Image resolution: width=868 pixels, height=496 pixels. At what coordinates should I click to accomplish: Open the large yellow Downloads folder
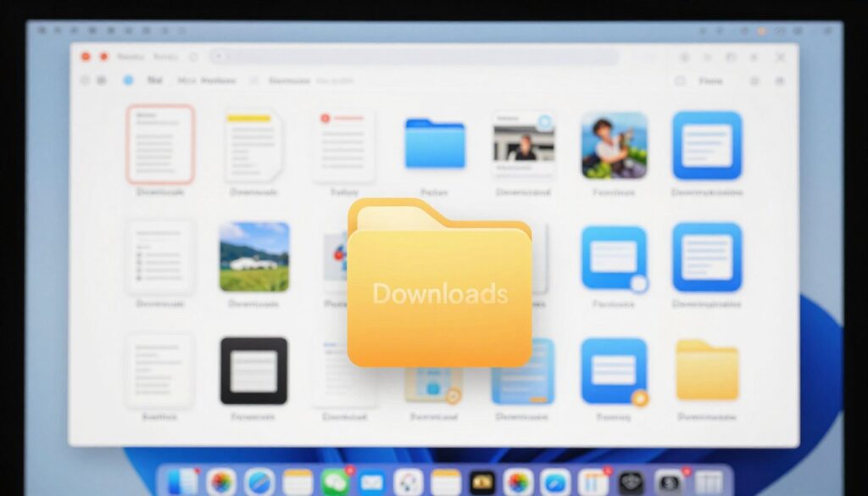coord(440,283)
